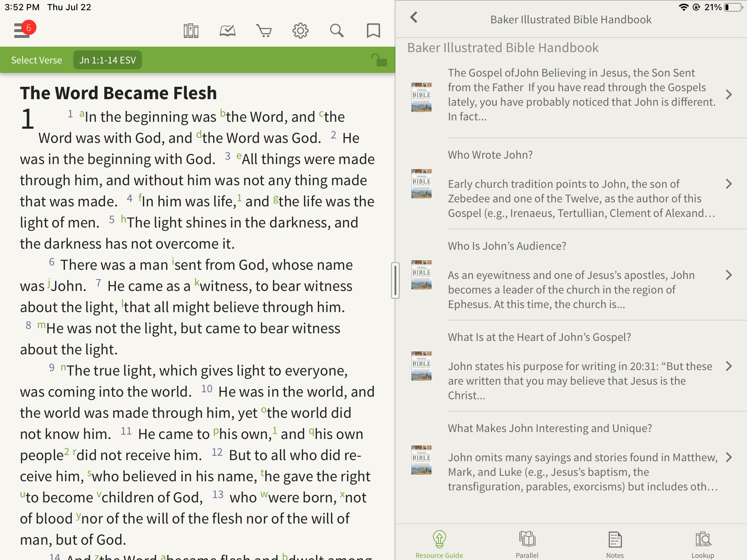Tap 'What Makes John Interesting and Unique?'
Screen dimensions: 747x560
coord(550,428)
